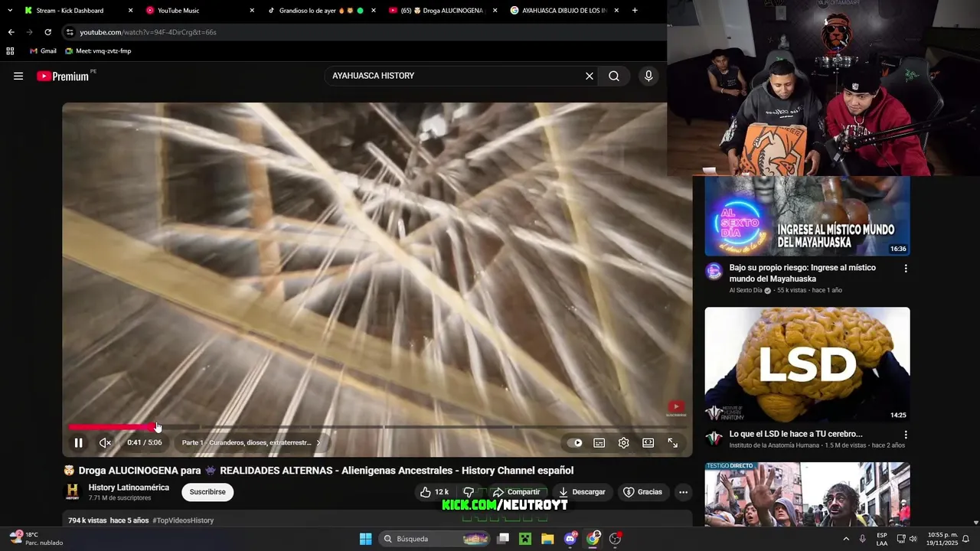980x551 pixels.
Task: Open the clock showing 10:55 p. m.
Action: point(942,539)
